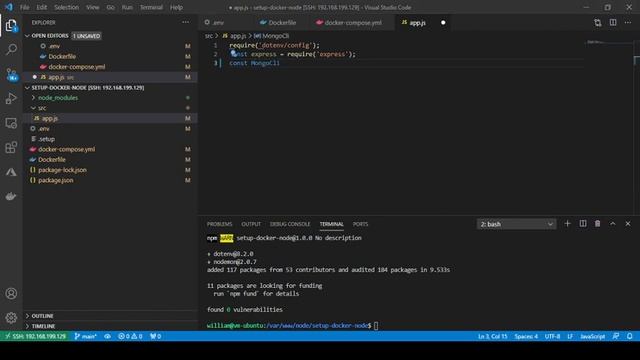Kill terminal with trash icon

pos(598,224)
